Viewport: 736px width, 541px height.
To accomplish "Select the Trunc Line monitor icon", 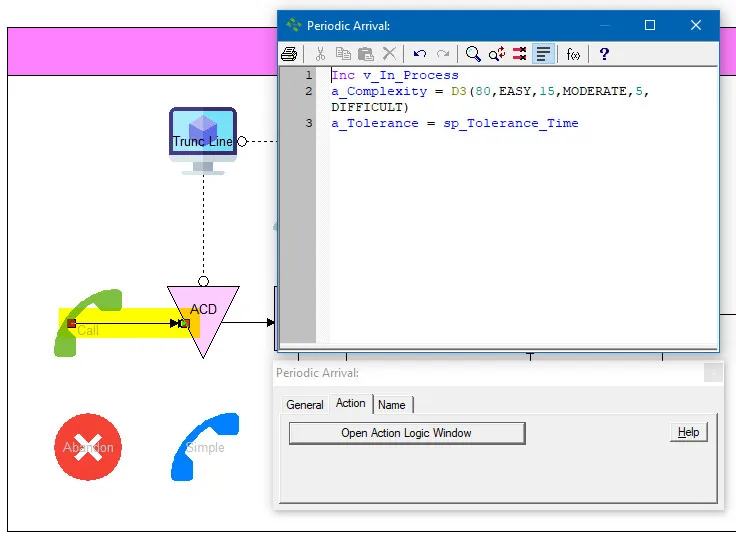I will 203,141.
